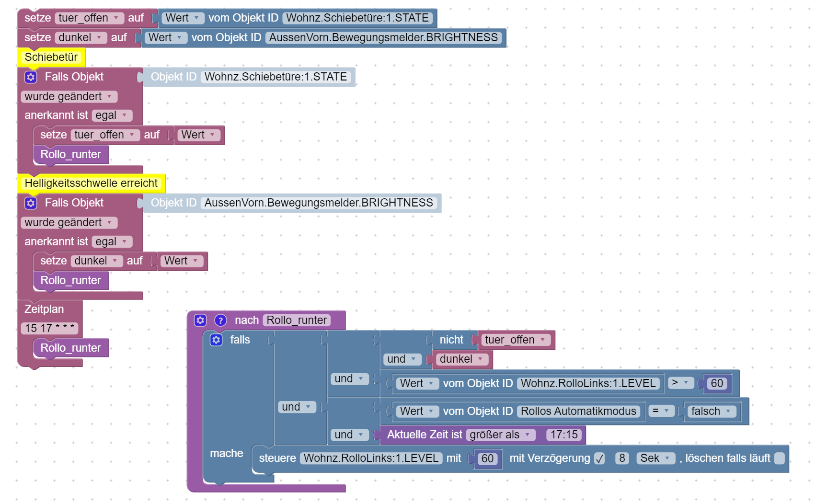Open tuer_offen dropdown in nicht condition
The image size is (816, 504).
point(516,340)
